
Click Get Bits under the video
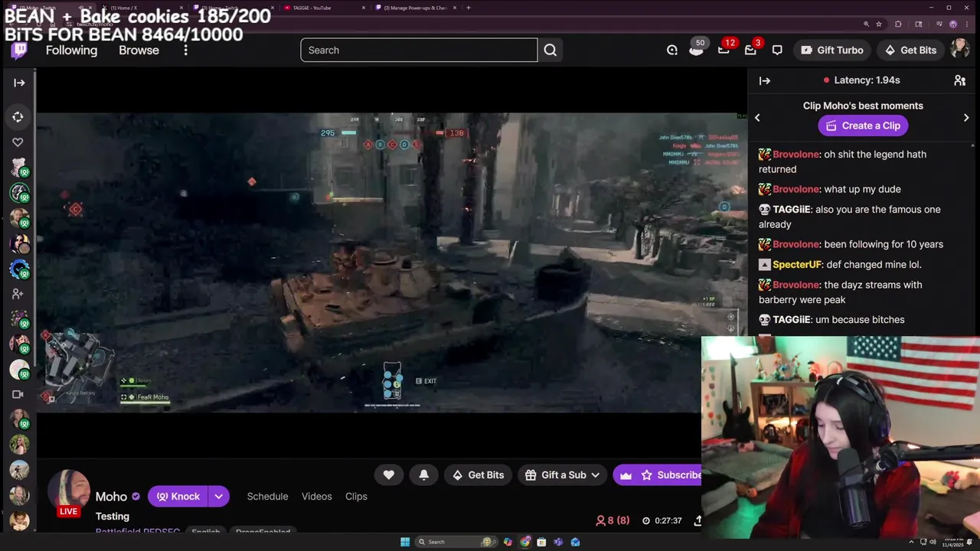(479, 475)
